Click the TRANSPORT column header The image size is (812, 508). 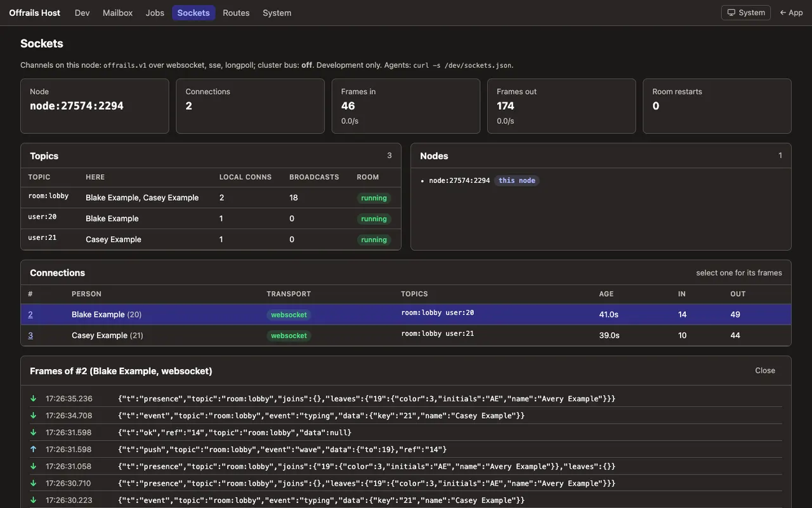289,294
